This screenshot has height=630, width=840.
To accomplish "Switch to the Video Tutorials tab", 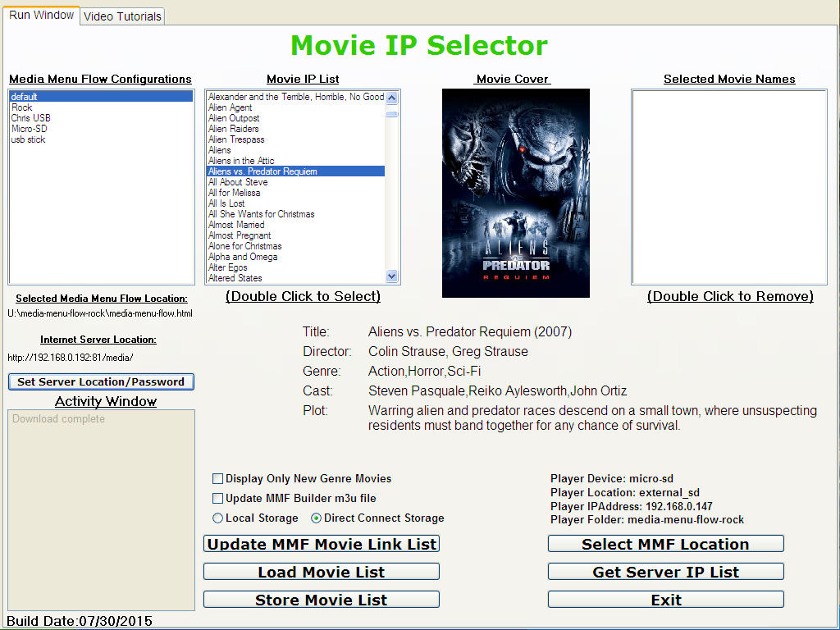I will (122, 16).
